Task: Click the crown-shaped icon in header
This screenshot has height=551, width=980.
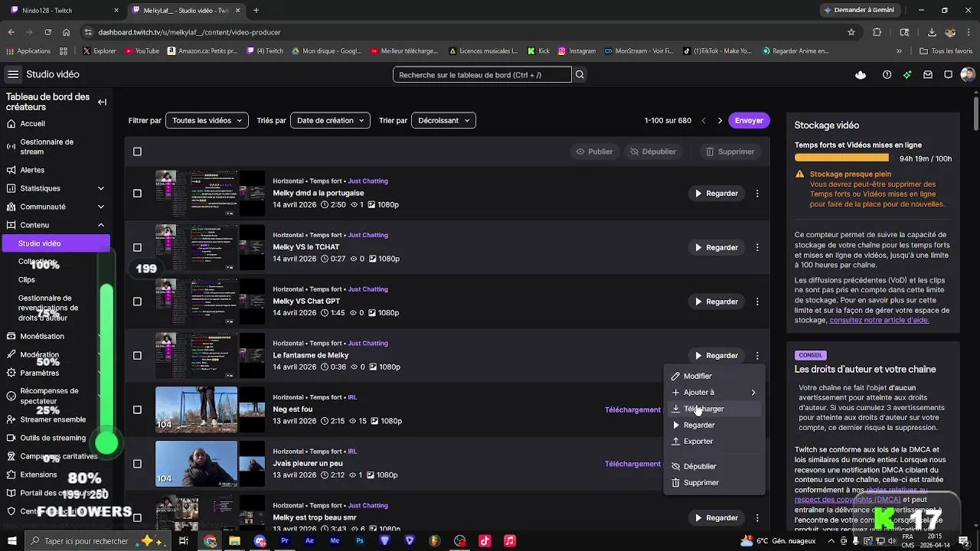Action: click(861, 75)
